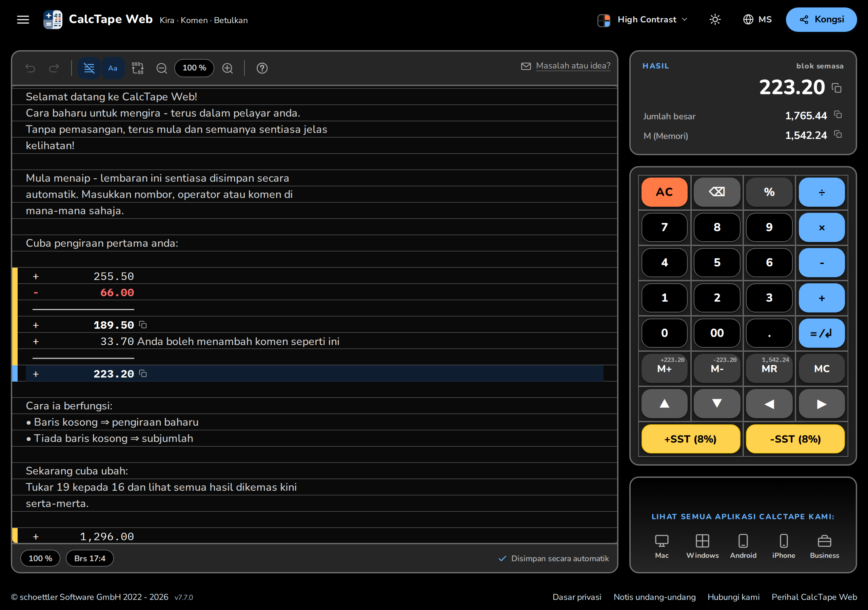Click the decimal rounding settings icon

click(x=137, y=68)
